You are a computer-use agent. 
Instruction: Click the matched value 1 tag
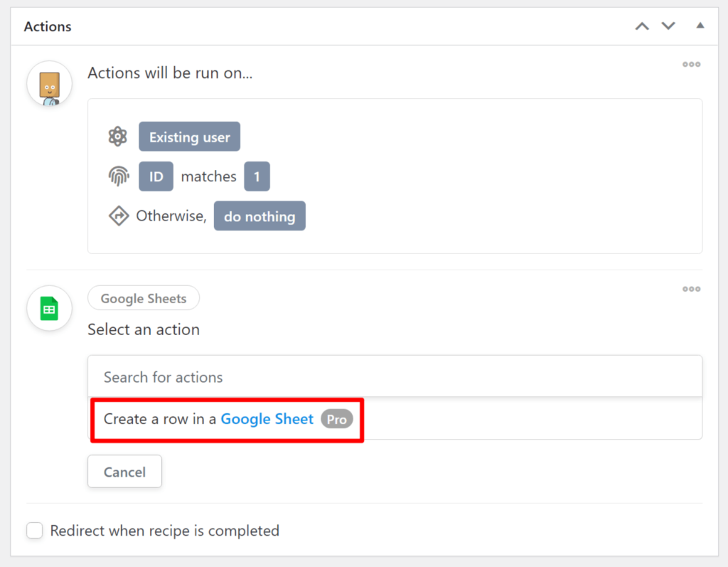(257, 176)
